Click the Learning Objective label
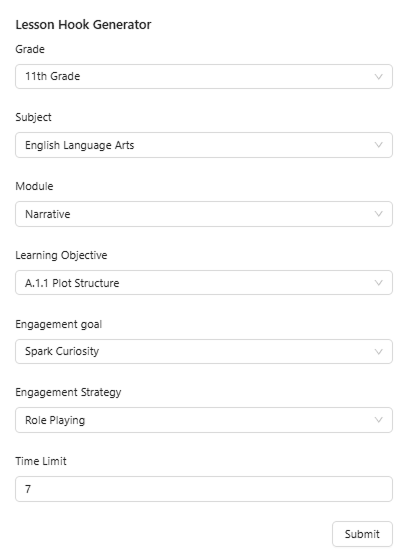The width and height of the screenshot is (407, 556). point(61,255)
